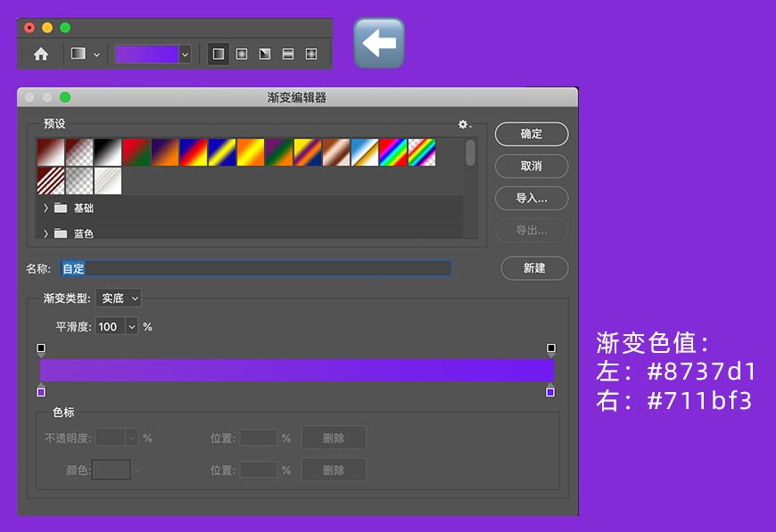The width and height of the screenshot is (776, 532).
Task: Click the blue back arrow button
Action: (x=380, y=42)
